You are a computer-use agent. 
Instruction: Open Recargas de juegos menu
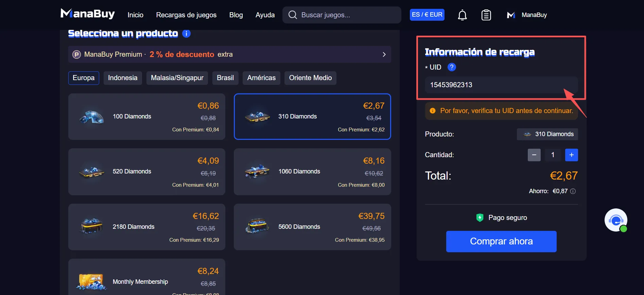point(186,15)
